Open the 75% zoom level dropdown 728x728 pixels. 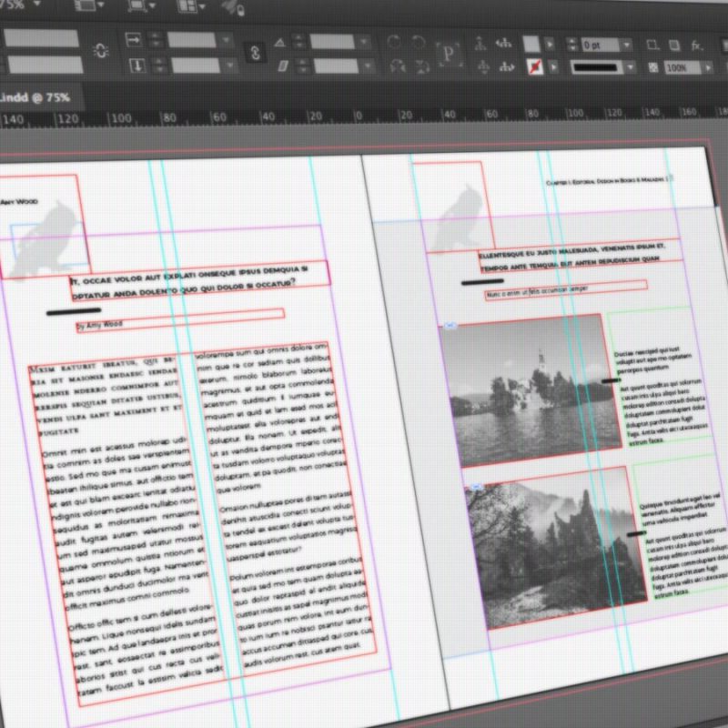click(x=36, y=4)
